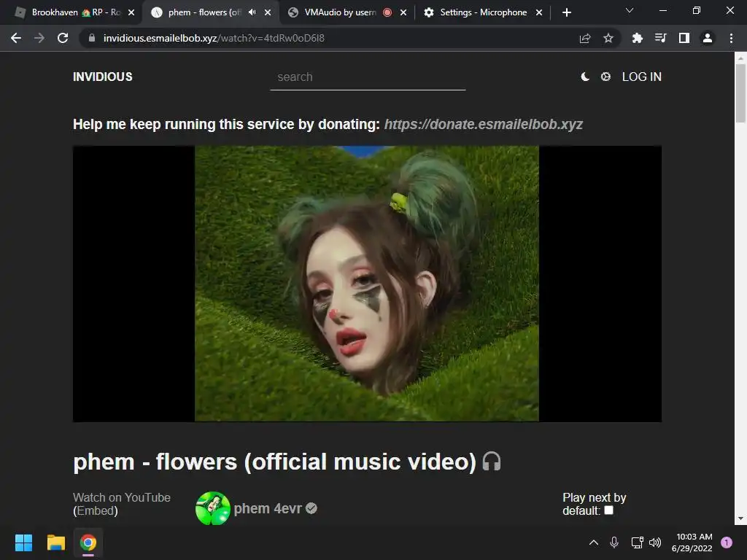
Task: Click the Chrome taskbar icon
Action: (88, 542)
